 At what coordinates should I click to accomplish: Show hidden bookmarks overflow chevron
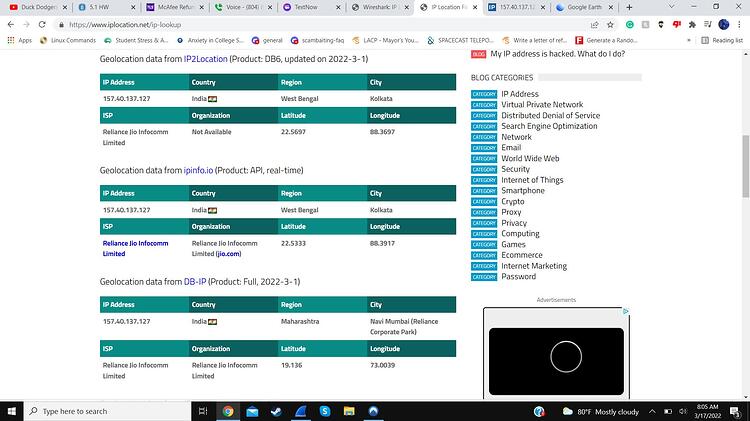pos(689,40)
